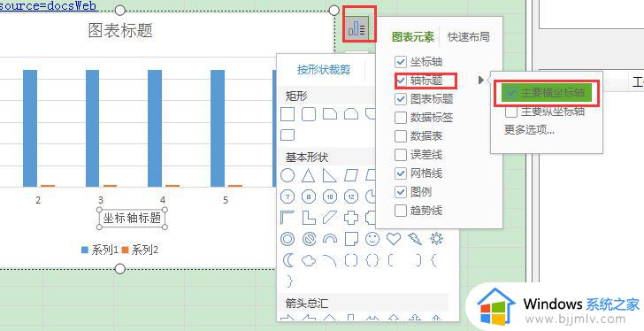Enable the 趋势线 checkbox

point(401,211)
